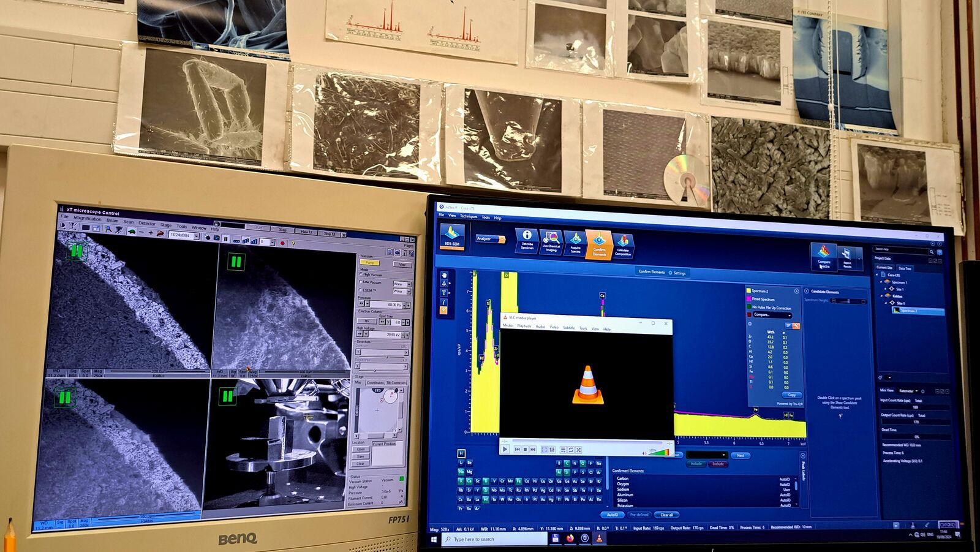Click the Stop button in VLC media player

click(525, 450)
